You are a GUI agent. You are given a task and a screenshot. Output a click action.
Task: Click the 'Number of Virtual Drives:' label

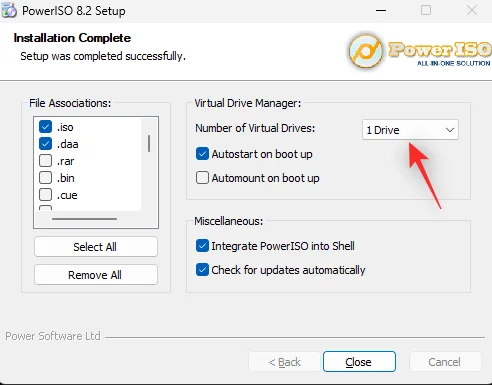point(255,128)
